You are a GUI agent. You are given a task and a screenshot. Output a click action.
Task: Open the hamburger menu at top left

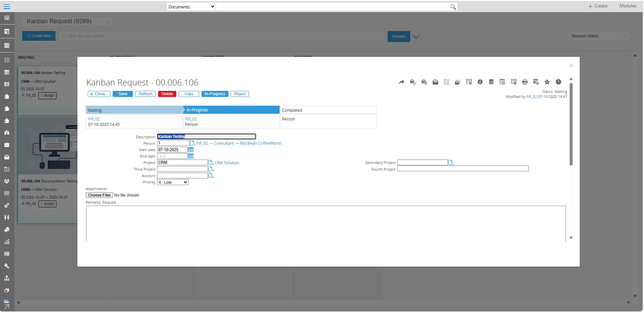click(x=7, y=6)
